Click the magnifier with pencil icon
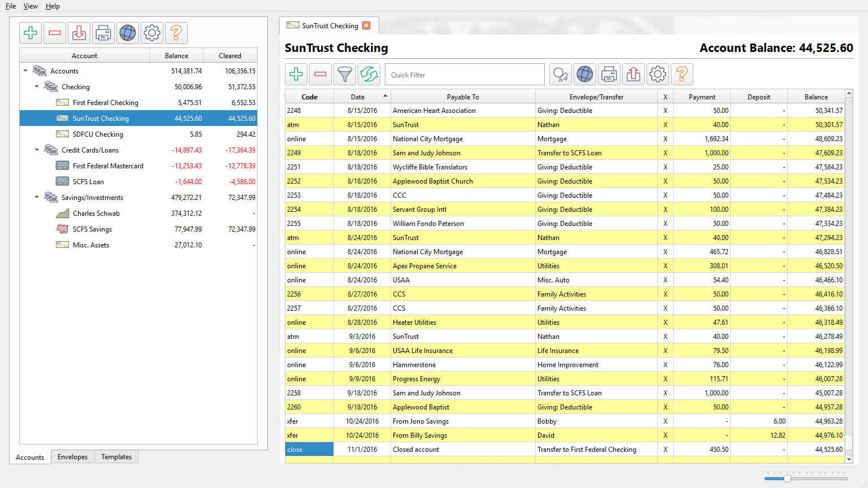Image resolution: width=868 pixels, height=488 pixels. coord(561,74)
